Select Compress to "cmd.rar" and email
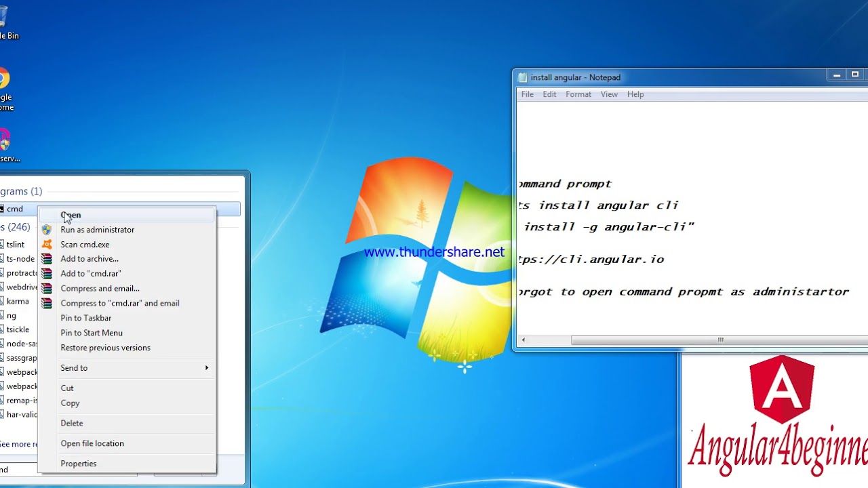Image resolution: width=868 pixels, height=488 pixels. (127, 304)
